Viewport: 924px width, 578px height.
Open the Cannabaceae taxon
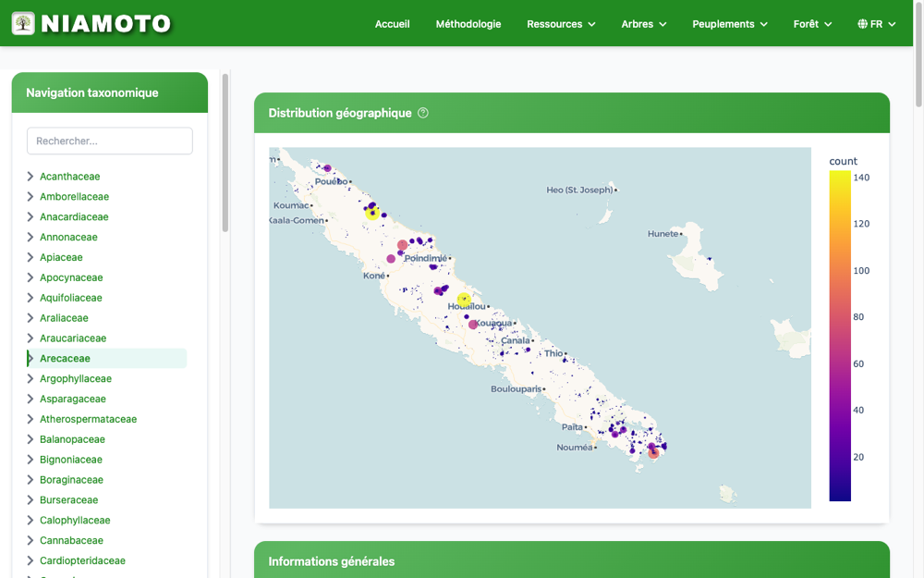pos(71,540)
